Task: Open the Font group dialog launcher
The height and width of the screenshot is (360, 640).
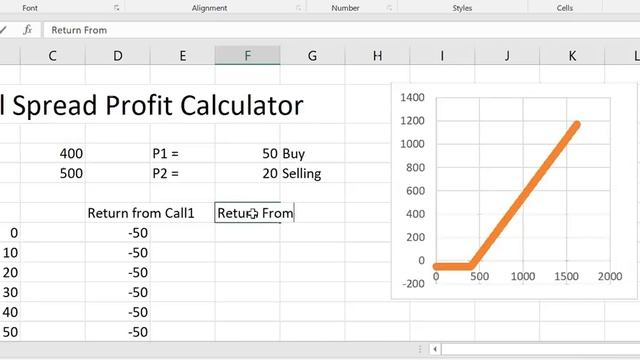Action: pyautogui.click(x=116, y=8)
